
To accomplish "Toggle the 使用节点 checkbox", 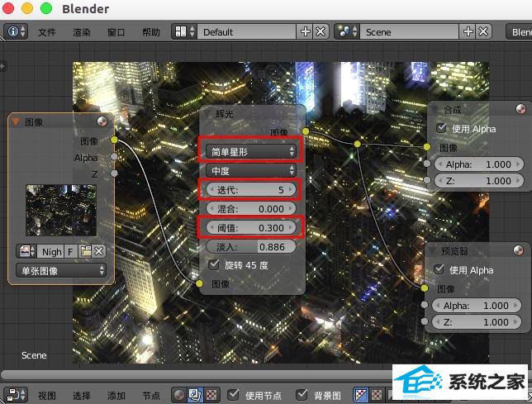I will point(234,395).
